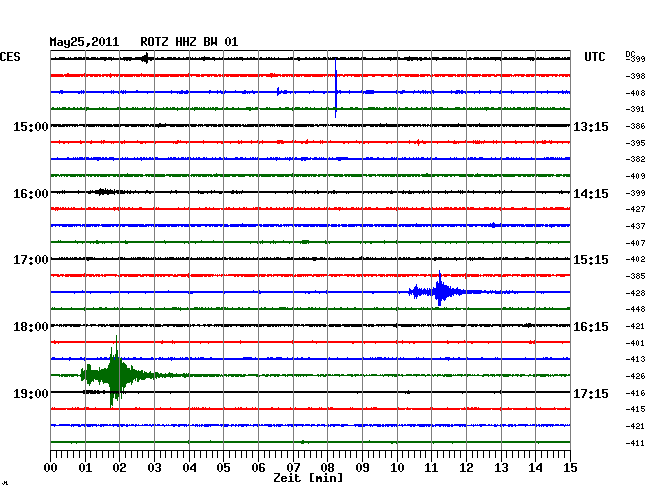Select the 13:15 UTC time label

(x=591, y=127)
